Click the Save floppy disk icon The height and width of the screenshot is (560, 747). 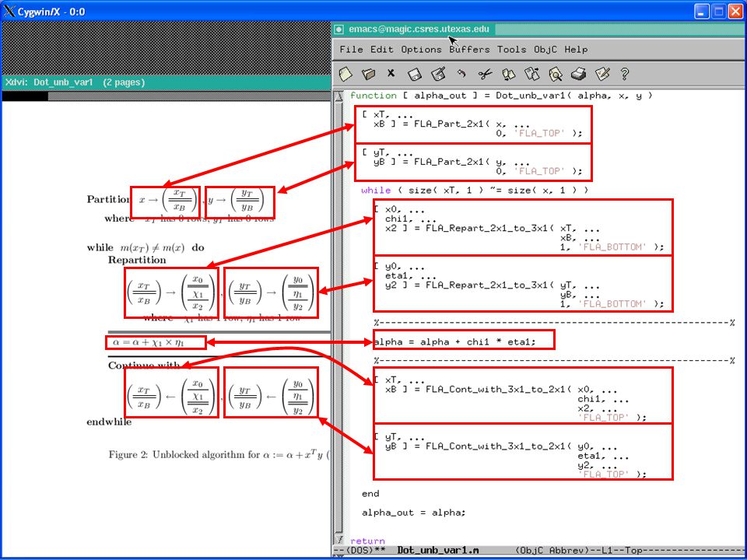click(415, 75)
